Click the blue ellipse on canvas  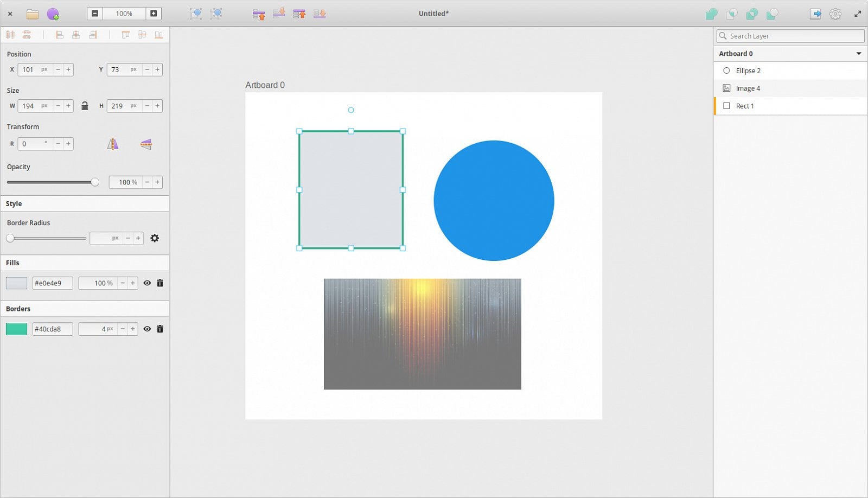pyautogui.click(x=494, y=201)
